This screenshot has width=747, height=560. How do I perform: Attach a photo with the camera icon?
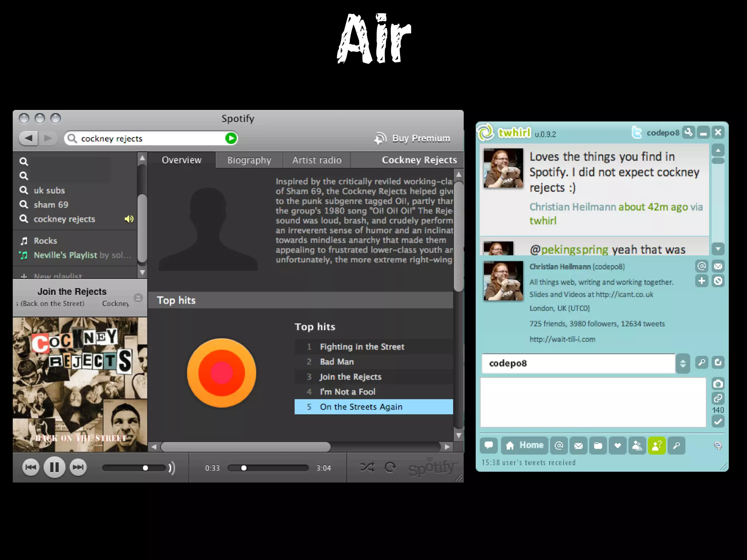tap(718, 384)
